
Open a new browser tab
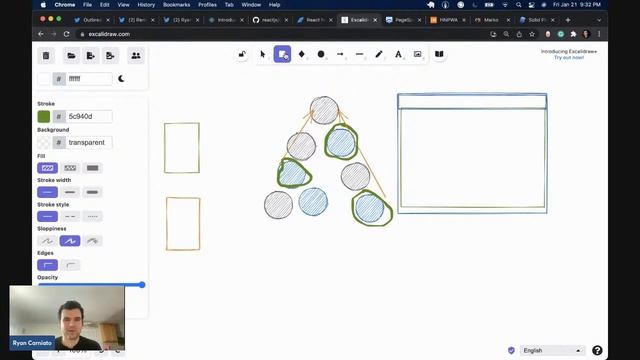pos(568,20)
